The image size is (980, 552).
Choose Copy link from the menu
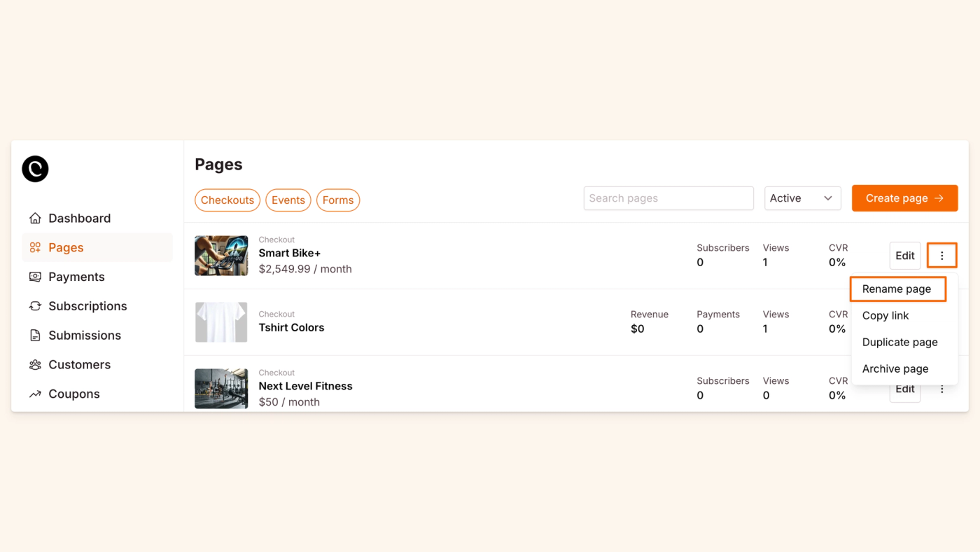click(885, 316)
